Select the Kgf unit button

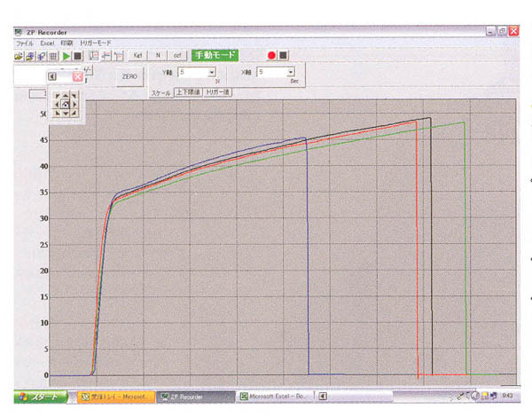(137, 55)
